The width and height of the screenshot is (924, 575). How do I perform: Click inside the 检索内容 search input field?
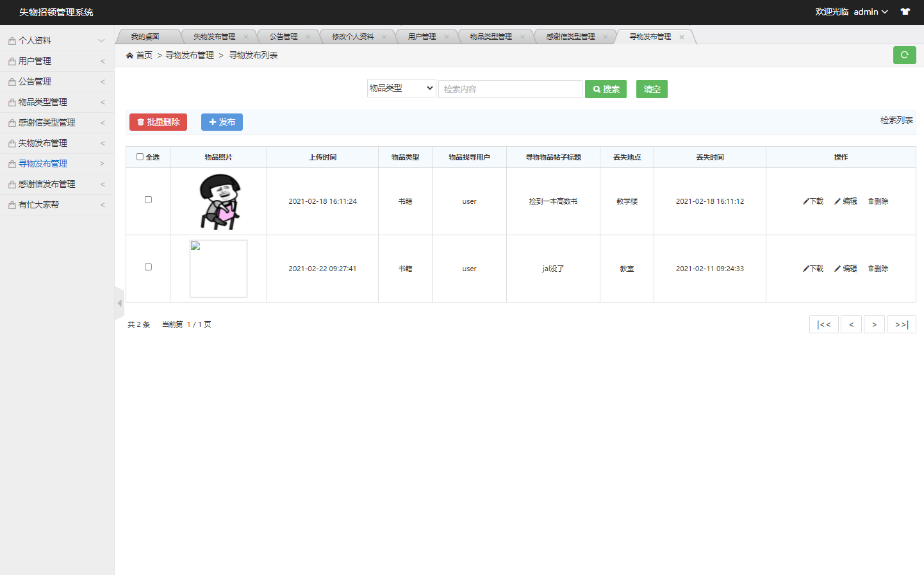coord(509,88)
